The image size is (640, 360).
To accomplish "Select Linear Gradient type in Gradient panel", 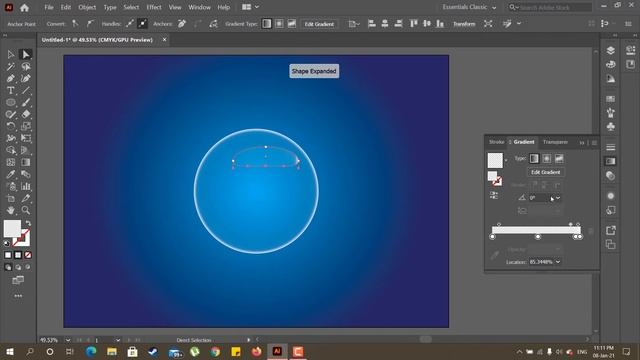I will (x=534, y=158).
